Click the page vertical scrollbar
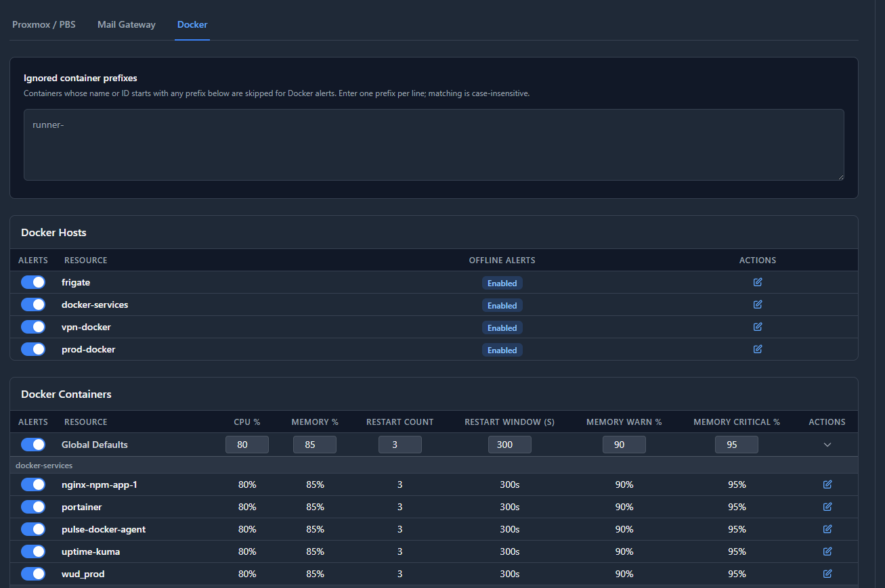Screen dimensions: 885x588 (880, 294)
